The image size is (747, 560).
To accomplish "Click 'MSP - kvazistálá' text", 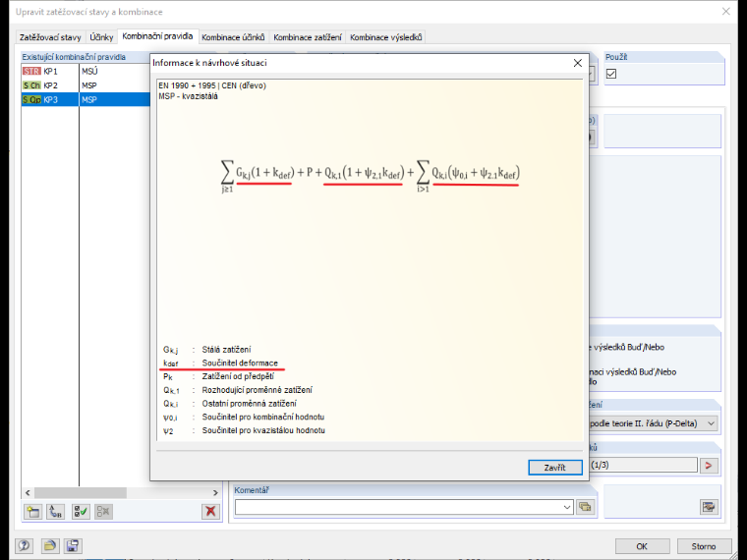I will tap(188, 96).
